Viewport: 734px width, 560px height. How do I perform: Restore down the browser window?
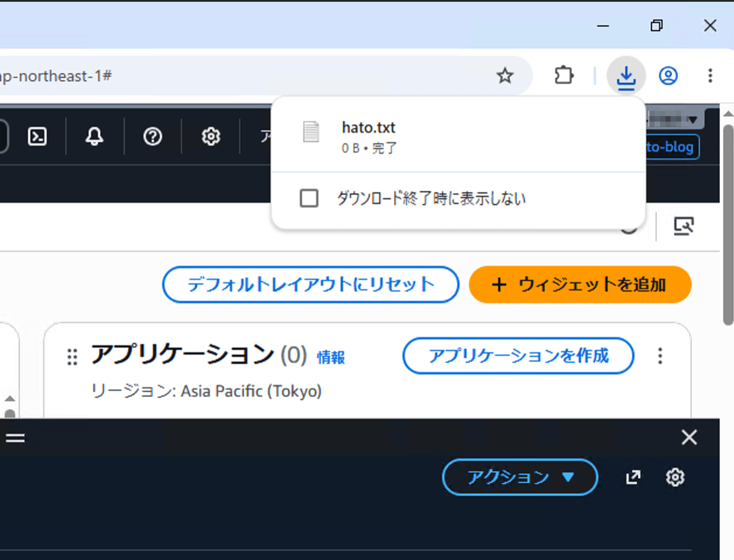656,25
